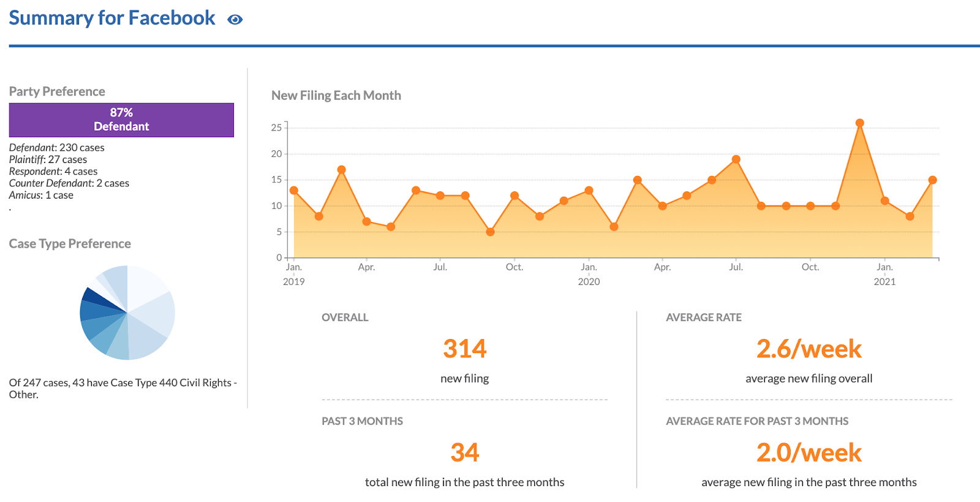Image resolution: width=980 pixels, height=502 pixels.
Task: Click the Jan. 2020 axis label
Action: (589, 274)
